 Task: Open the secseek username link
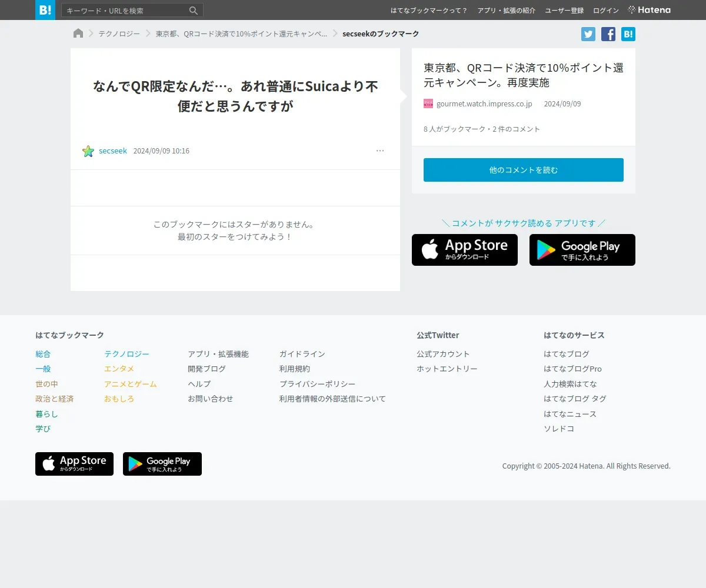(x=113, y=151)
